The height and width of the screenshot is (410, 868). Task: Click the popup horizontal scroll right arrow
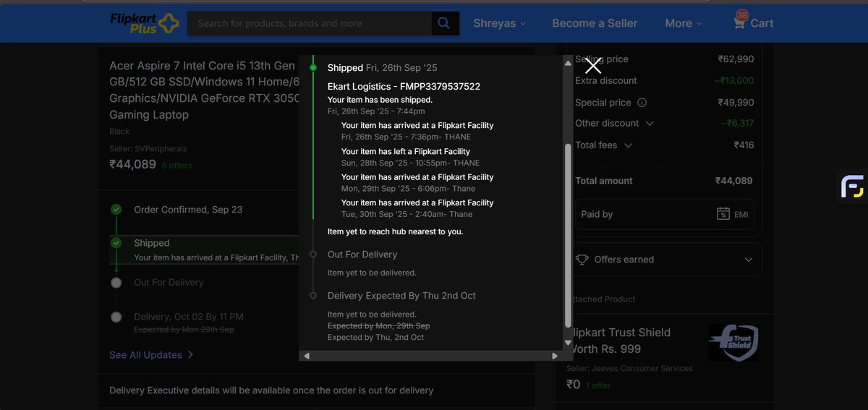555,356
